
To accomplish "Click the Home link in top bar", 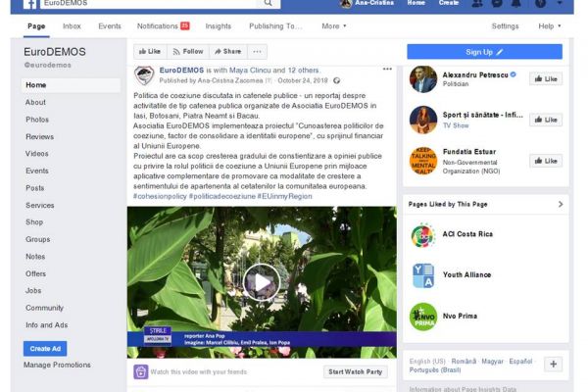I will (x=416, y=3).
